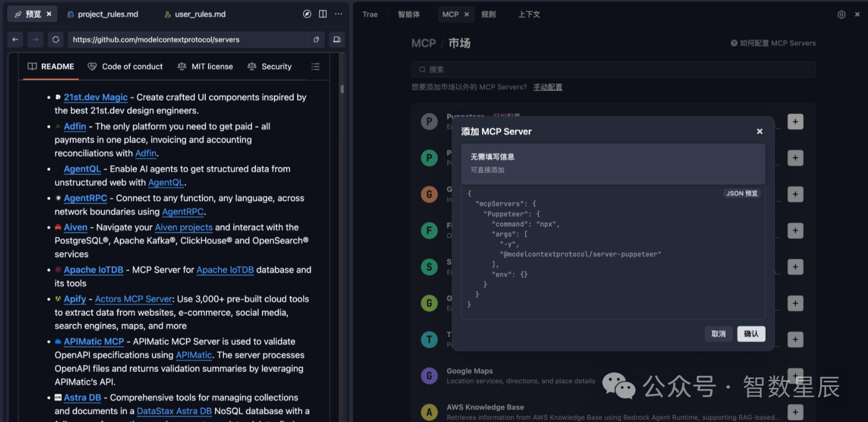Open the DataStax Astra DB link
Image resolution: width=868 pixels, height=422 pixels.
(174, 411)
